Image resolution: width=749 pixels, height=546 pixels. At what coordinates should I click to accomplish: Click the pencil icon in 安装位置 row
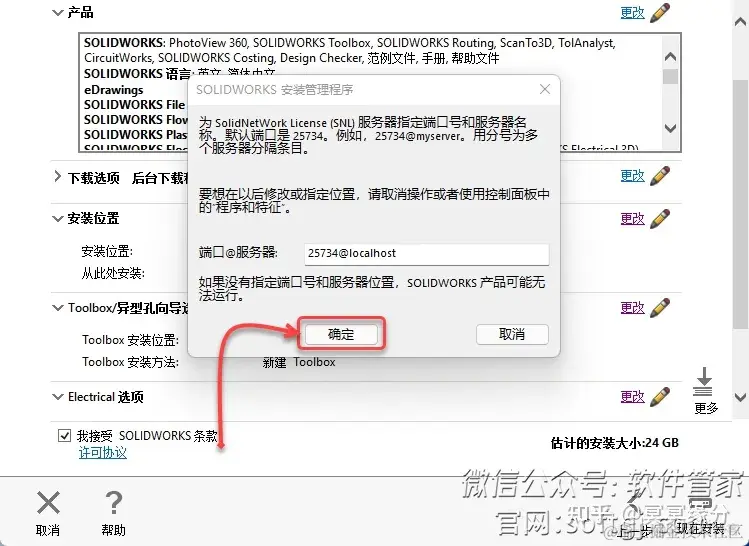[660, 219]
